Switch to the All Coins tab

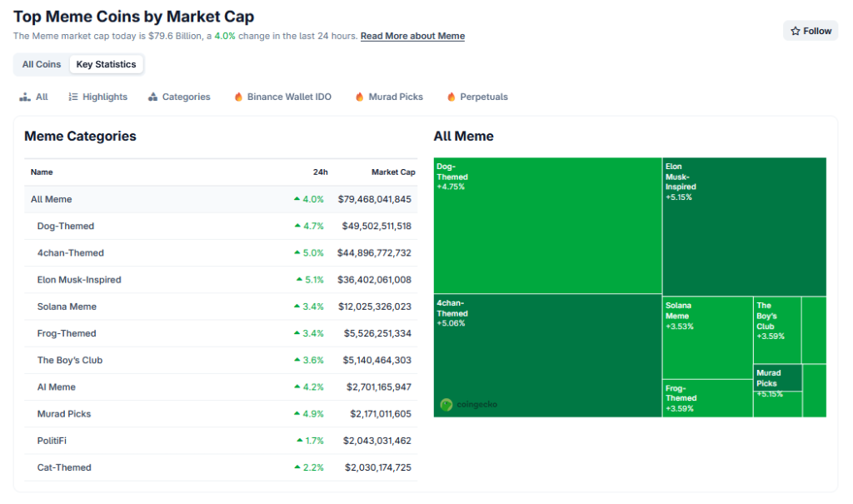tap(42, 64)
